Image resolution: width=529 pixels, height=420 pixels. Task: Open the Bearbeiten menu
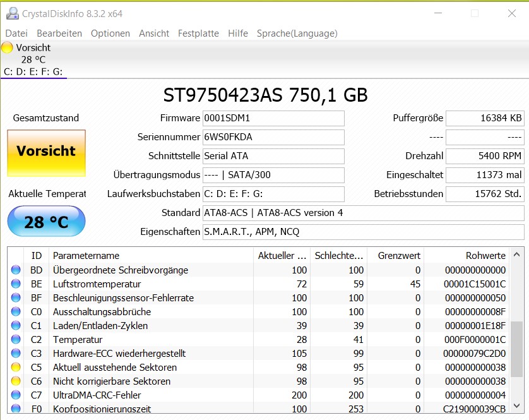(59, 33)
